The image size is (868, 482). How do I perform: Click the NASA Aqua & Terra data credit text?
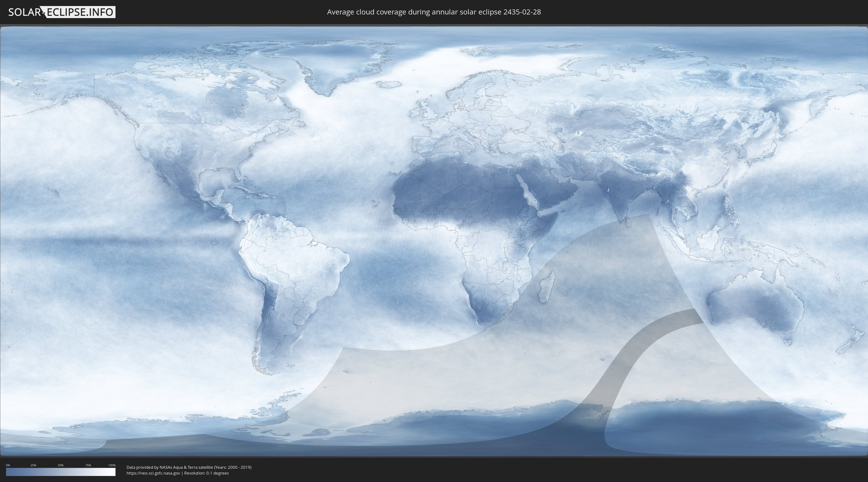(189, 467)
